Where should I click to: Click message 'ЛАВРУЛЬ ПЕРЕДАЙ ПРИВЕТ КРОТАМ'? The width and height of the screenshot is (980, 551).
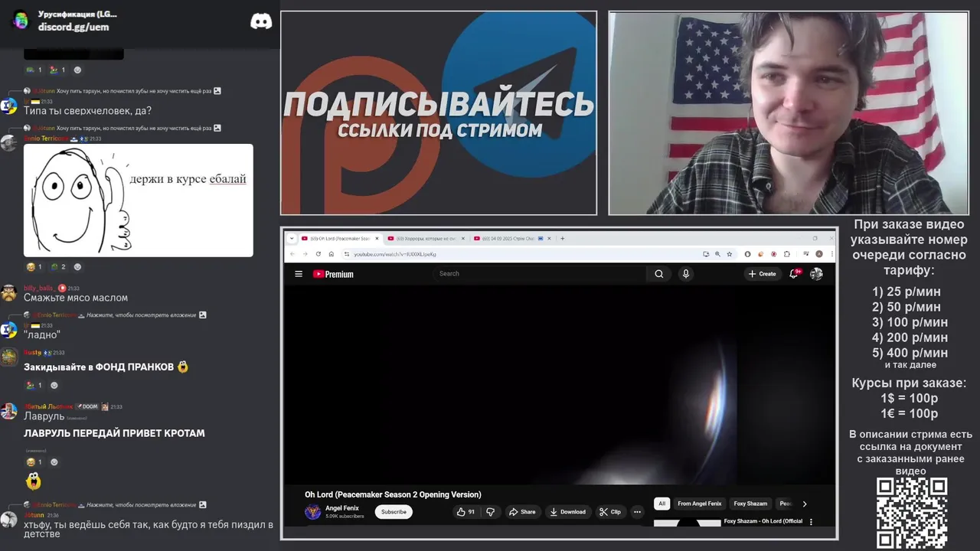(114, 433)
